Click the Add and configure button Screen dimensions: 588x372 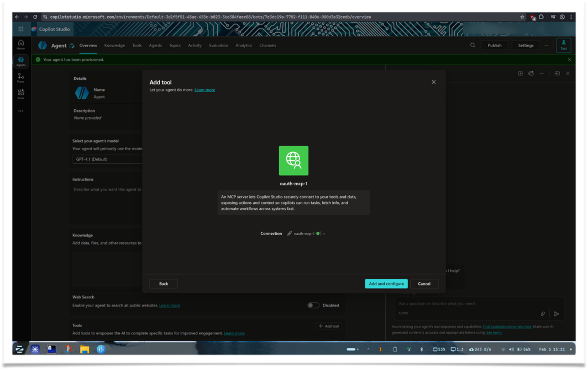click(x=386, y=284)
